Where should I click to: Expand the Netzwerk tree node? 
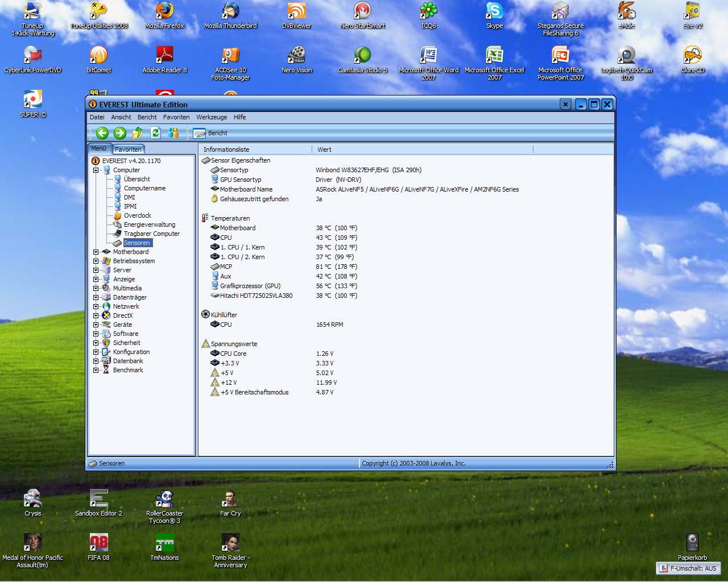[96, 306]
